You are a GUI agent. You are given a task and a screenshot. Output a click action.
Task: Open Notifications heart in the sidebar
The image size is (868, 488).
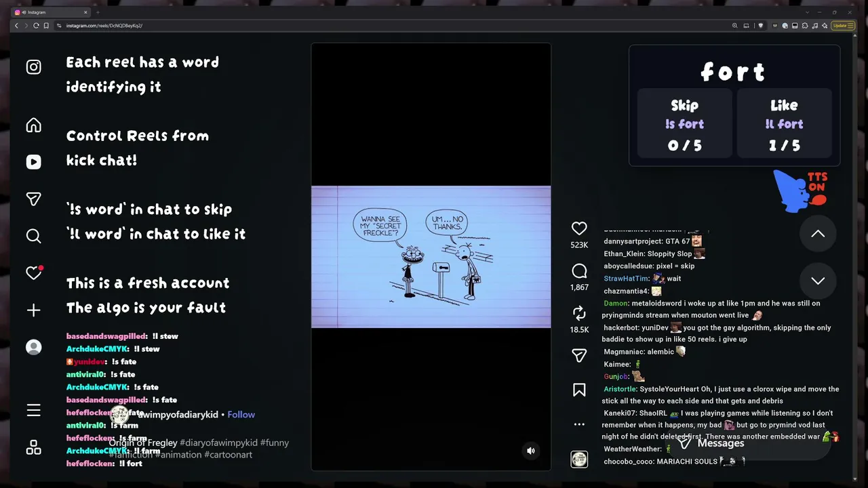pos(34,272)
